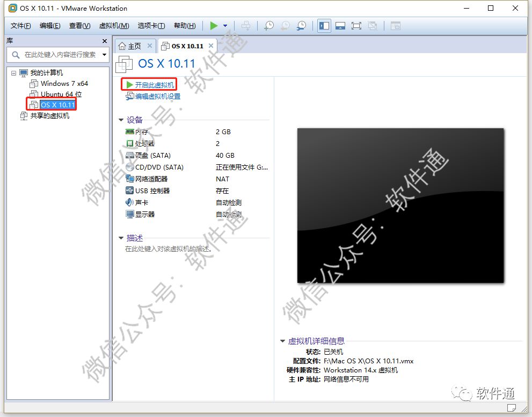This screenshot has width=532, height=417.
Task: Select 我的计算机 in the library
Action: 47,73
